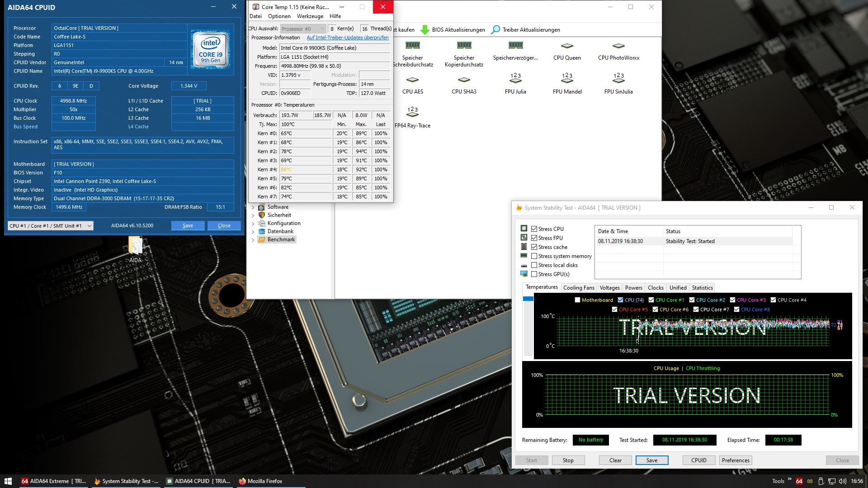Expand the Konfiguration tree node

pyautogui.click(x=253, y=223)
